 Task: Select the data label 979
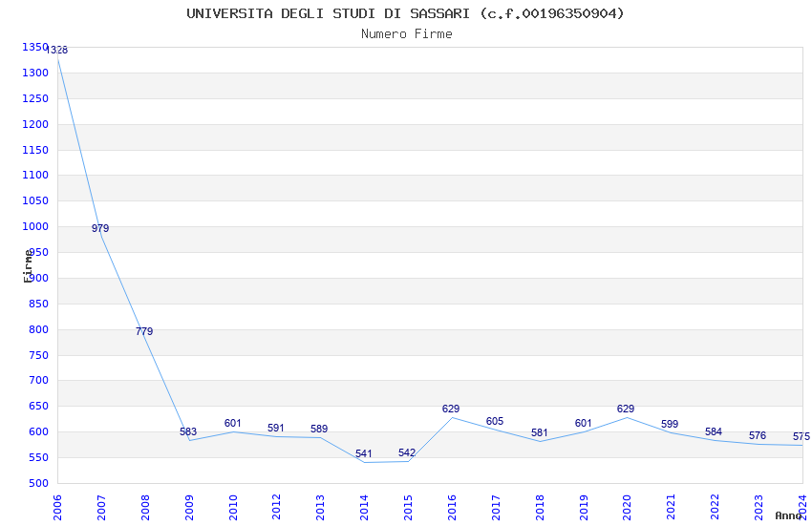pos(100,228)
